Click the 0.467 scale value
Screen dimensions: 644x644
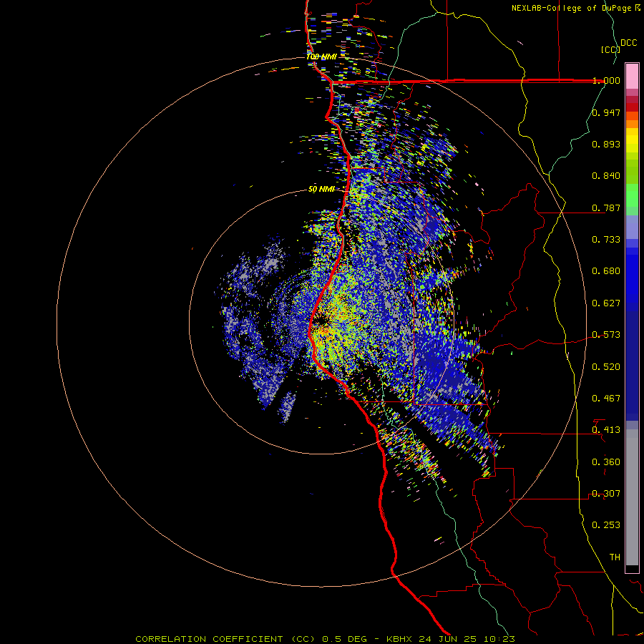pos(606,399)
